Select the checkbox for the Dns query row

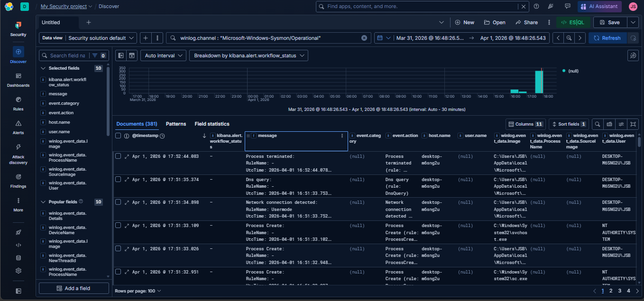(x=118, y=179)
